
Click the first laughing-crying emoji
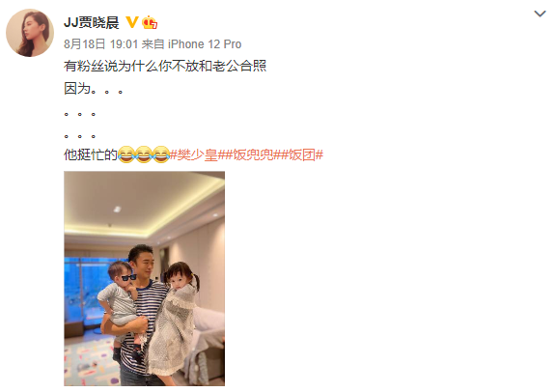125,154
